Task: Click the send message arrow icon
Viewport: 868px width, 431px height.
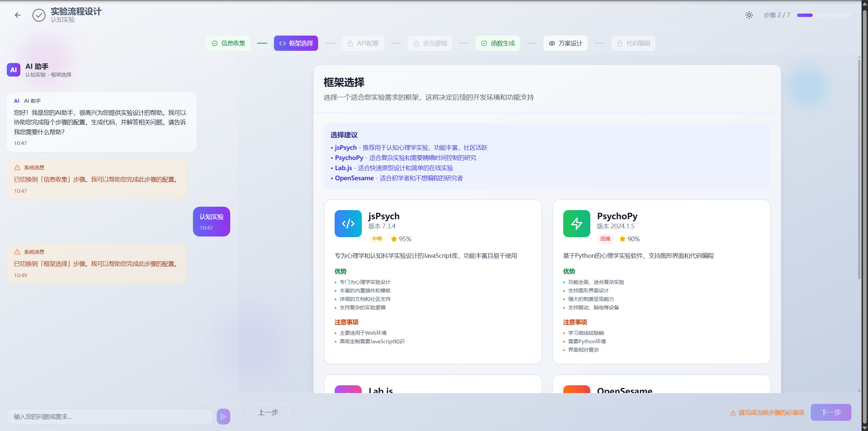Action: click(223, 416)
